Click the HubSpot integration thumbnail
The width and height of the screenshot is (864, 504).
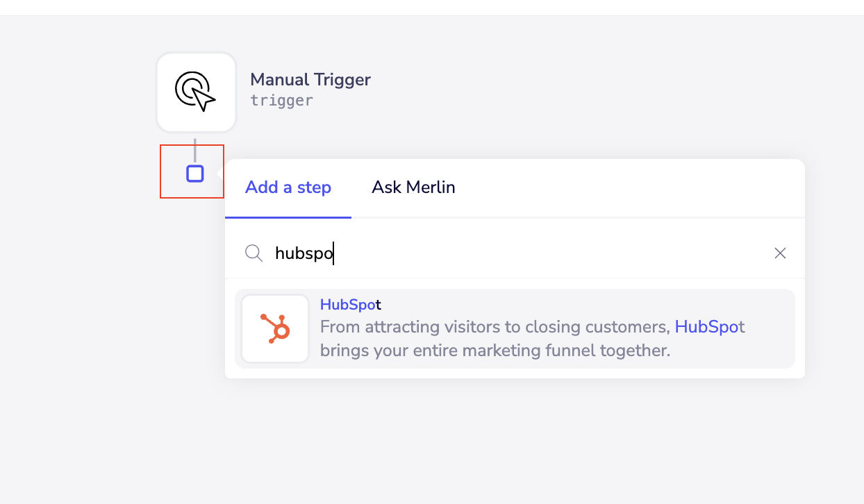click(275, 328)
